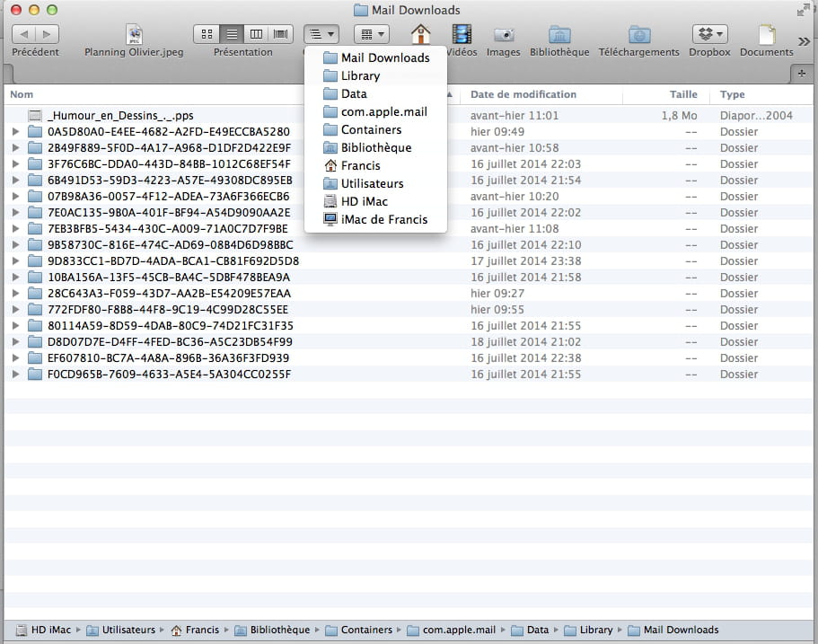
Task: Open the Documents toolbar shortcut
Action: point(766,35)
